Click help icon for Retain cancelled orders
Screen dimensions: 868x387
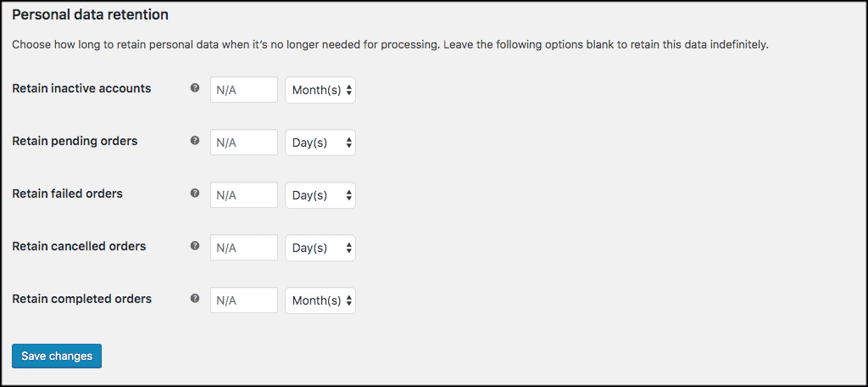[x=194, y=245]
